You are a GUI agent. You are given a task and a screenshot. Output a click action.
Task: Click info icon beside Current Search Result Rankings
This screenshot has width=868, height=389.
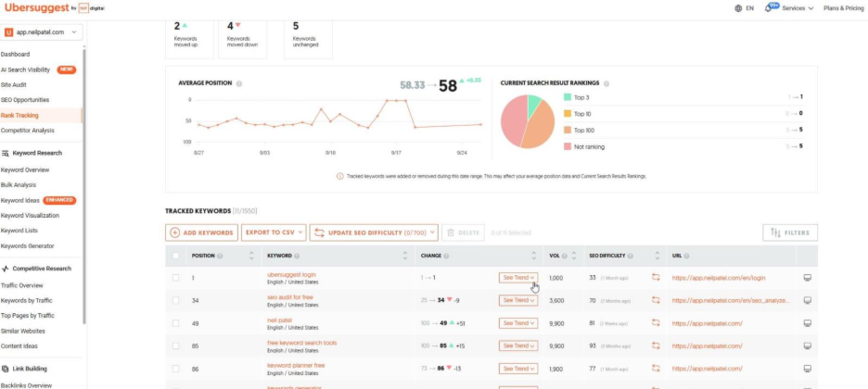tap(606, 83)
